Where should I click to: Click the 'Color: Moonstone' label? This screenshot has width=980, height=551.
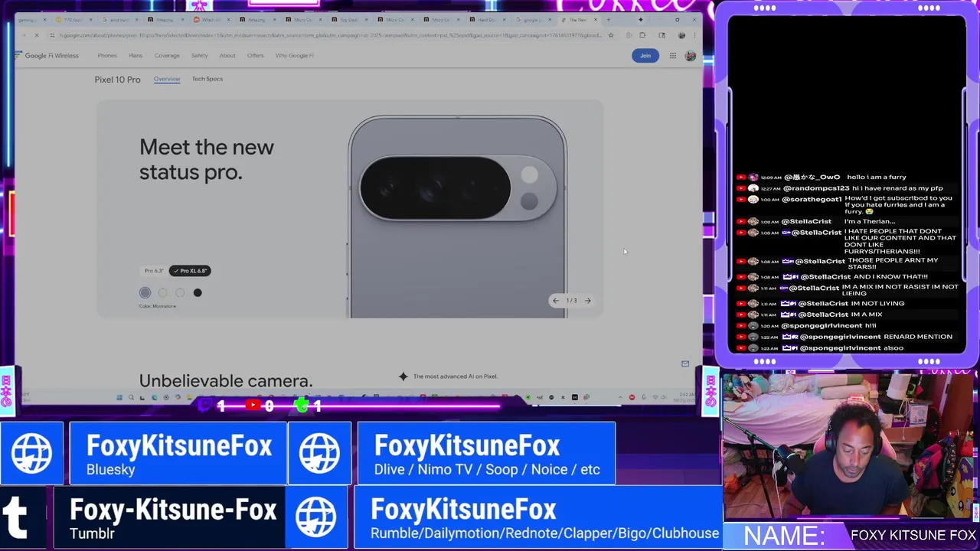(158, 306)
